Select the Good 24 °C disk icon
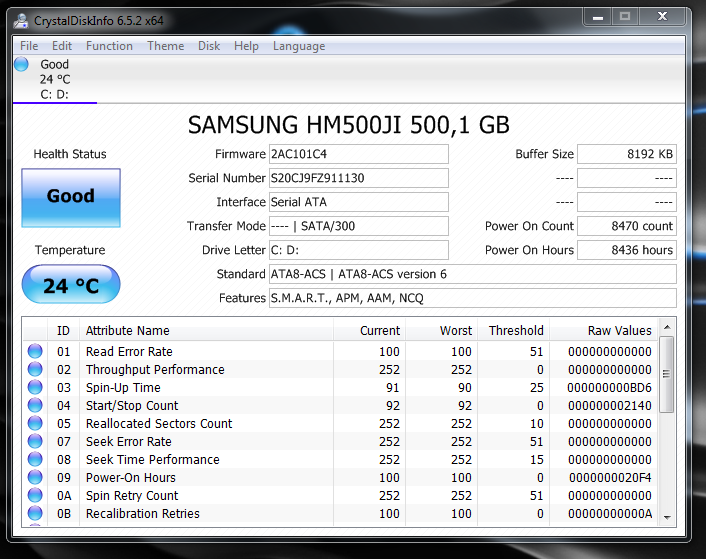The width and height of the screenshot is (706, 559). tap(22, 65)
